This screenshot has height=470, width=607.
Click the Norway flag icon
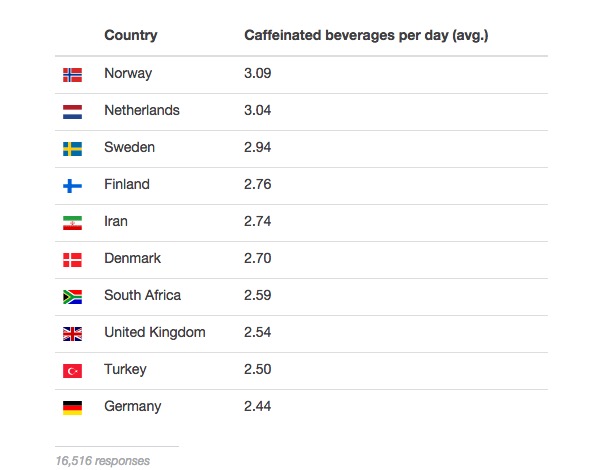point(72,74)
